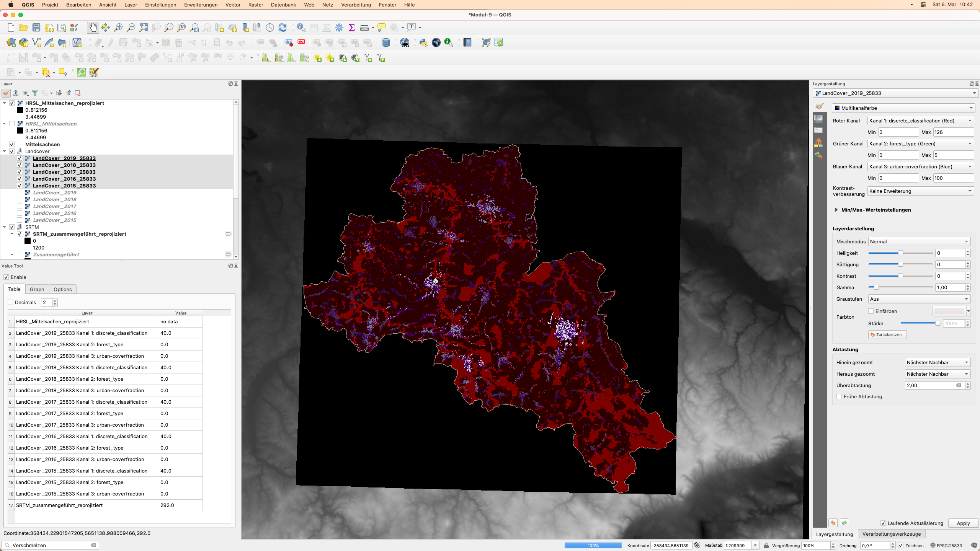This screenshot has height=551, width=980.
Task: Toggle Laufende Aktualisierung checkbox
Action: point(883,523)
